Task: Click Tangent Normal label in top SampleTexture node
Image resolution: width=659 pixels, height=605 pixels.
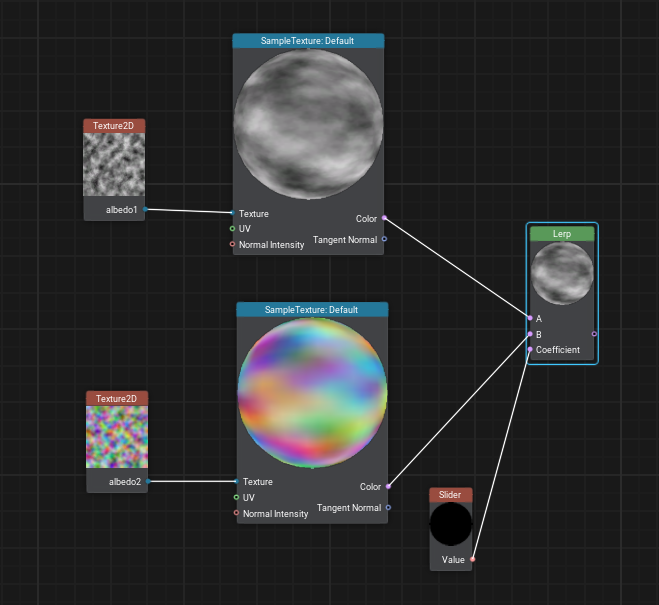Action: pos(345,239)
